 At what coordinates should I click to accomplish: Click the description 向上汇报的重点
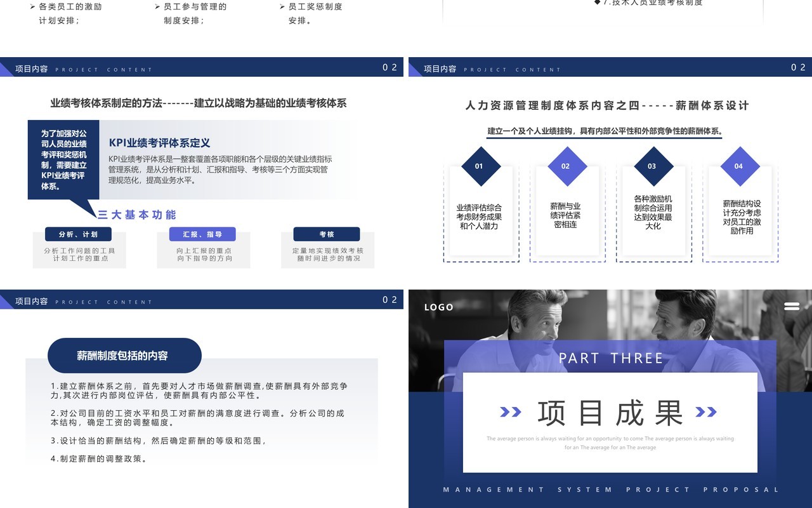pos(204,251)
